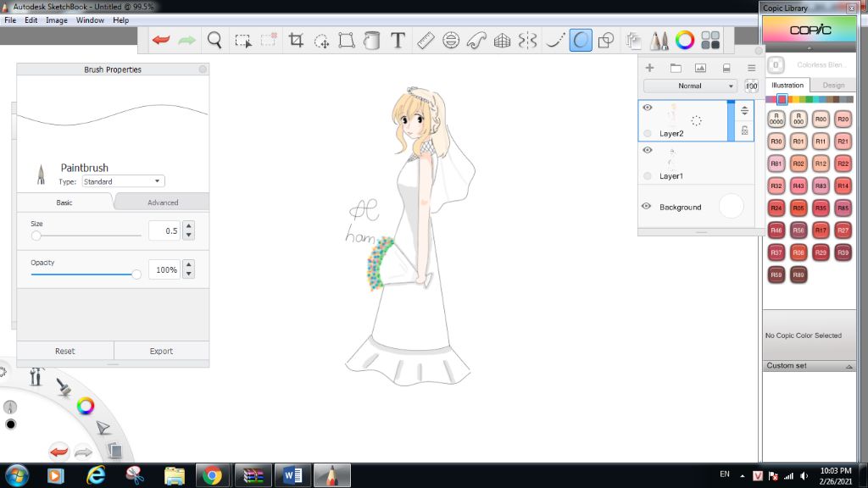
Task: Click the Reset button in Brush Properties
Action: [x=64, y=351]
